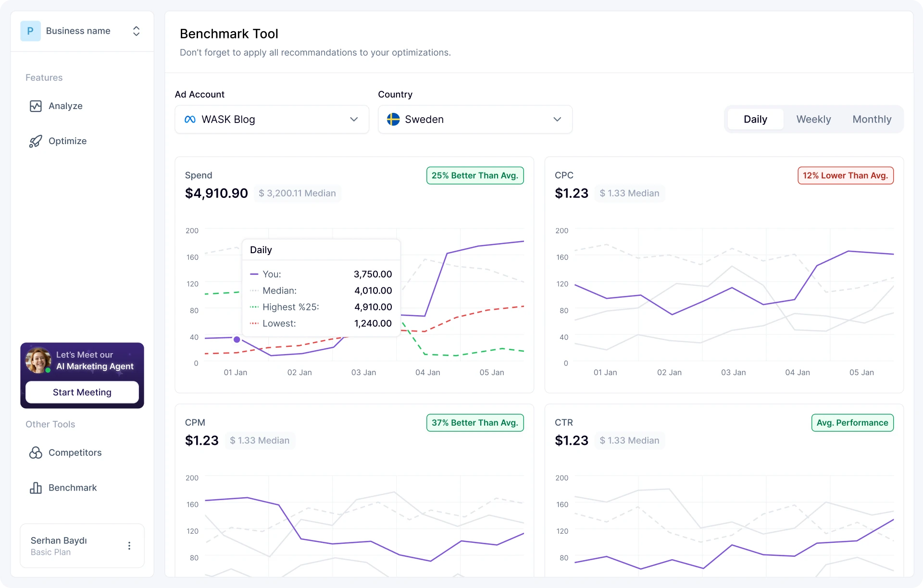Click the CPC $ 1.33 Median label
Viewport: 923px width, 588px height.
pyautogui.click(x=629, y=193)
